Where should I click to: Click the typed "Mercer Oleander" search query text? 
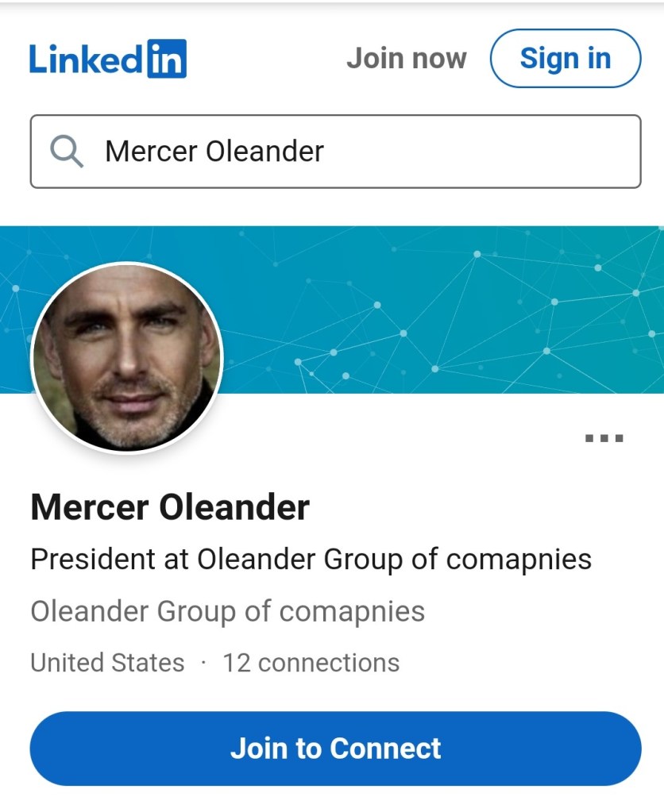(214, 151)
